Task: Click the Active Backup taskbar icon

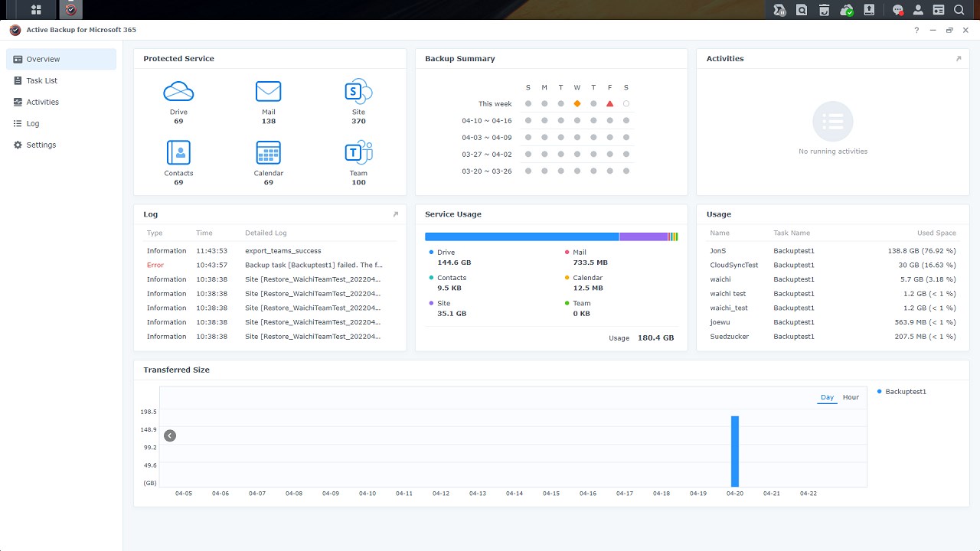Action: pos(71,10)
